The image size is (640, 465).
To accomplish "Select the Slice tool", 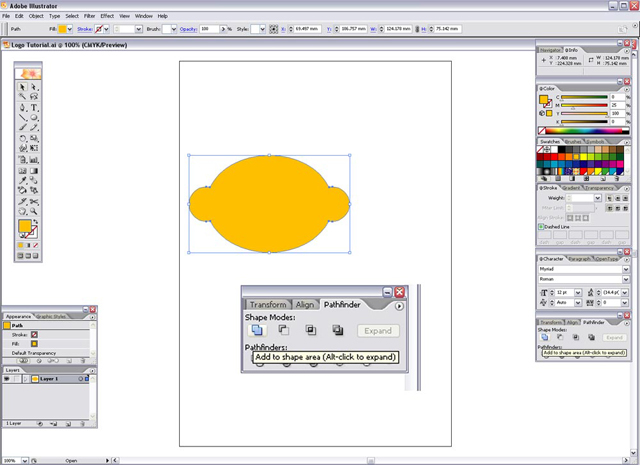I will coord(22,202).
